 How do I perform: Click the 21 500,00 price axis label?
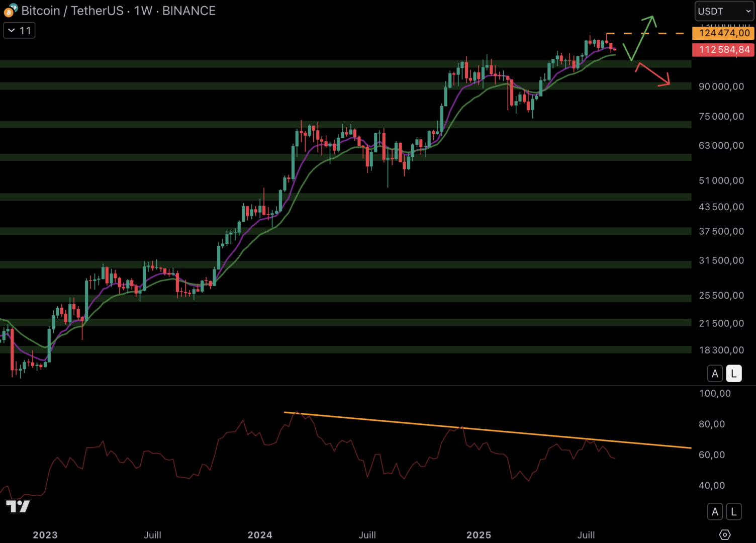(721, 323)
